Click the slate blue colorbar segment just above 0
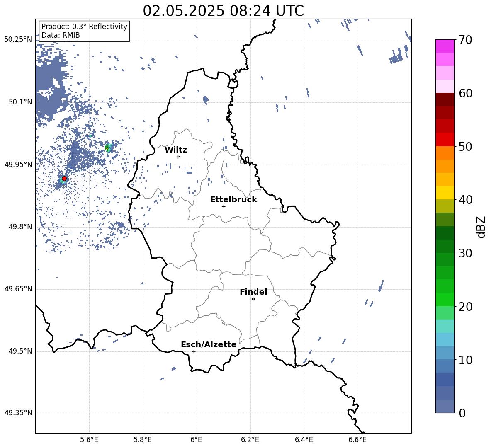 click(x=445, y=406)
